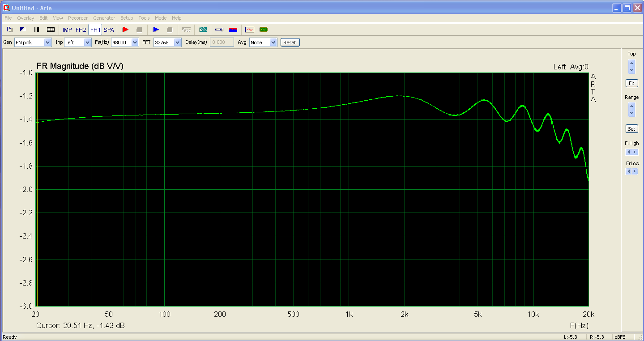The width and height of the screenshot is (644, 341).
Task: Click the Delay(ms) input field
Action: 222,43
